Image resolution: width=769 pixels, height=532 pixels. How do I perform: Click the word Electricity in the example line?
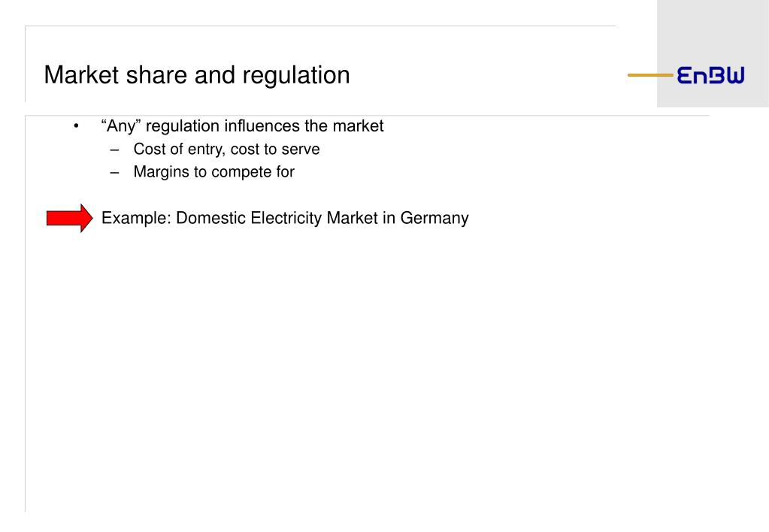click(x=286, y=218)
